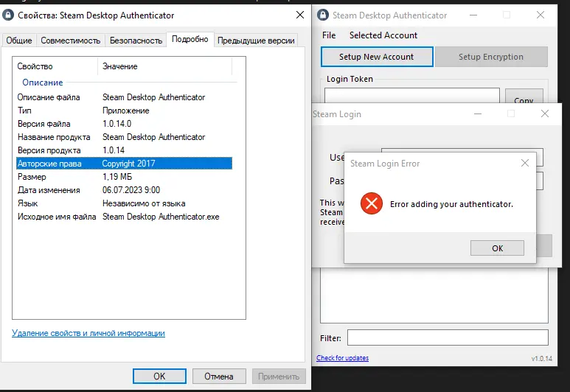Open the Удаление свойств и личной информации link
The height and width of the screenshot is (392, 570).
click(88, 333)
